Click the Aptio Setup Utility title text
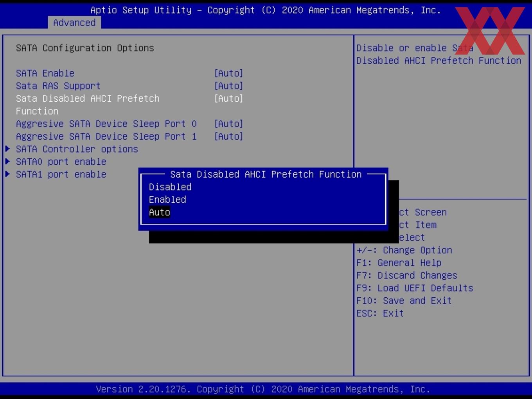 click(x=266, y=10)
